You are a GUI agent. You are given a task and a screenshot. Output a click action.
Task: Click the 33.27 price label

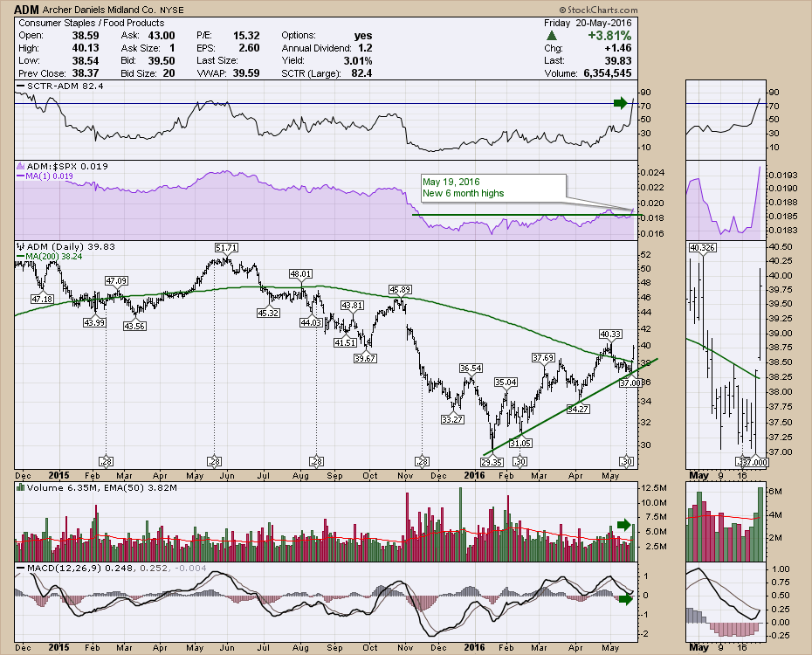pyautogui.click(x=452, y=419)
